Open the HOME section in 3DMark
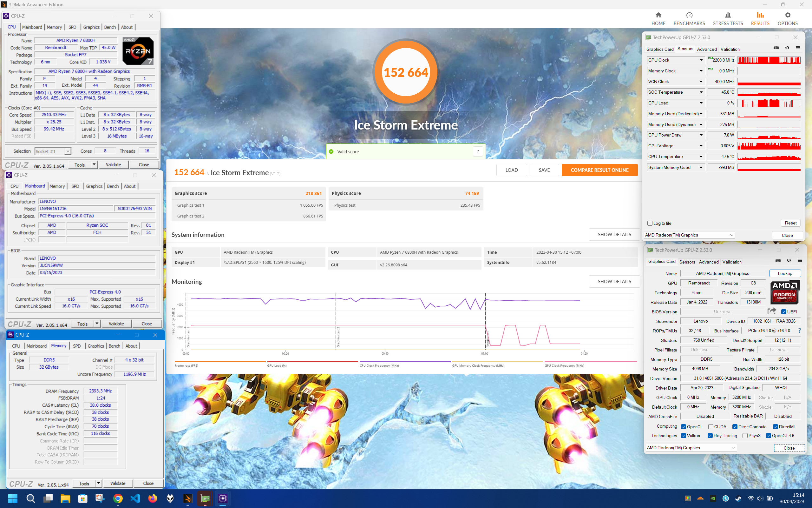The width and height of the screenshot is (812, 508). (x=658, y=19)
